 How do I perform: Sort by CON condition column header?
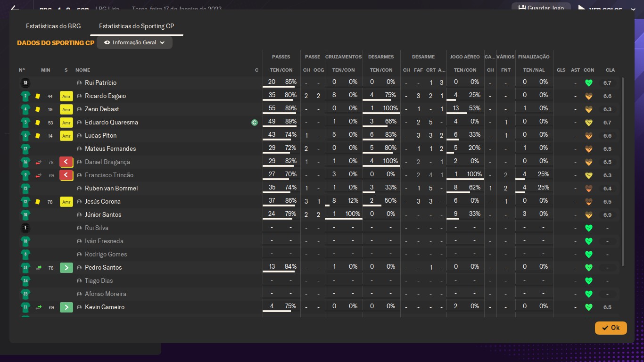(589, 70)
